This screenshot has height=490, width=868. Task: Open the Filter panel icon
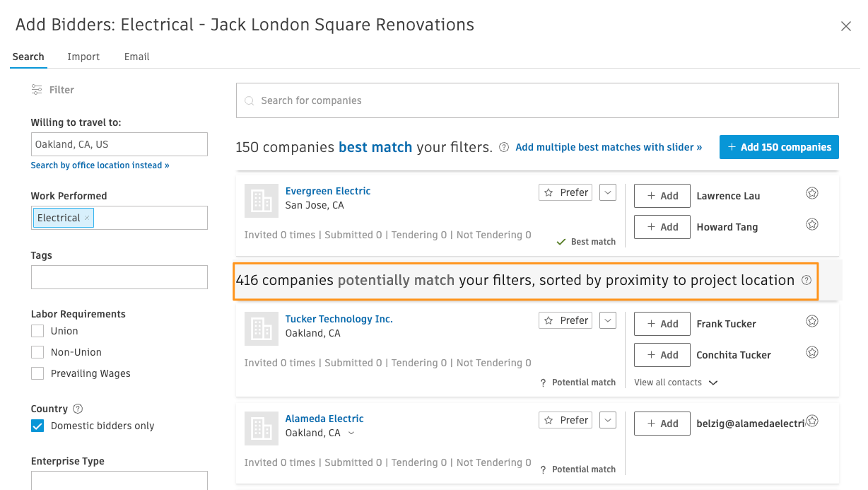[x=36, y=89]
